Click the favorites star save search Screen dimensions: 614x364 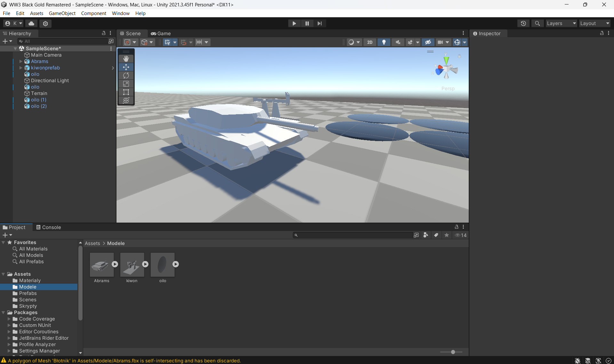[447, 235]
